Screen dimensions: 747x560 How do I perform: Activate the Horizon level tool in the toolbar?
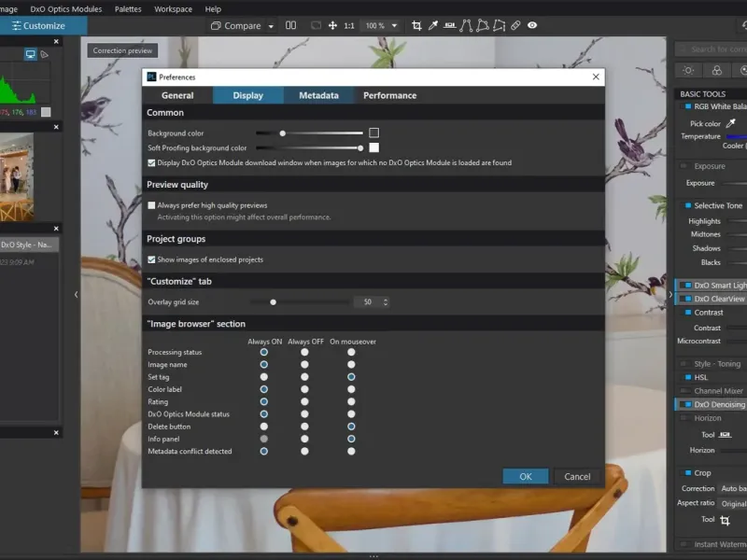click(449, 26)
